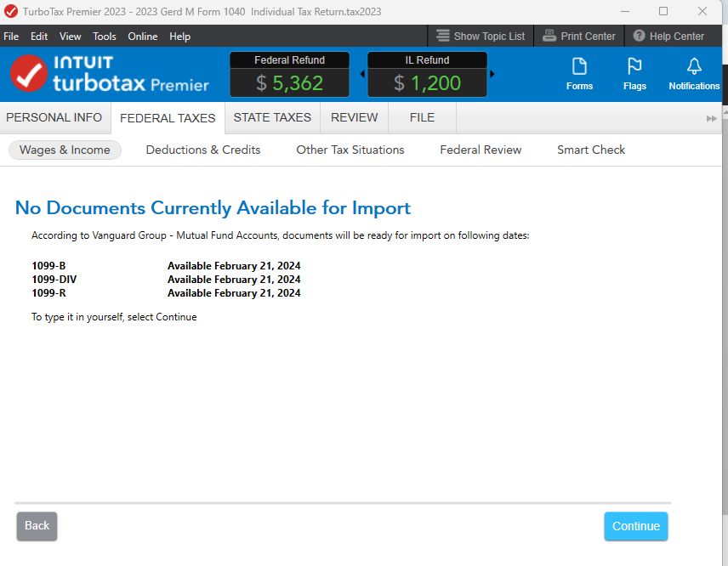Click the double-chevron at the tab bar end

pyautogui.click(x=711, y=119)
